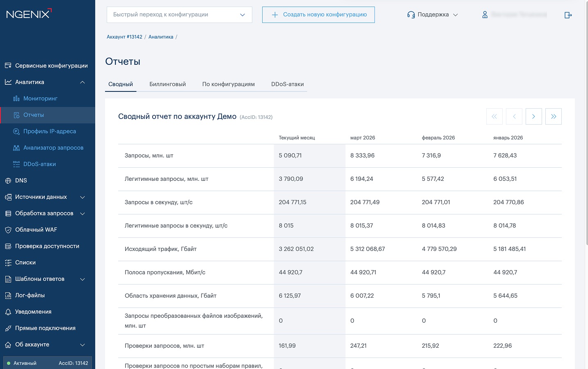Click the DNS globe icon in the sidebar
This screenshot has width=588, height=369.
click(x=8, y=180)
